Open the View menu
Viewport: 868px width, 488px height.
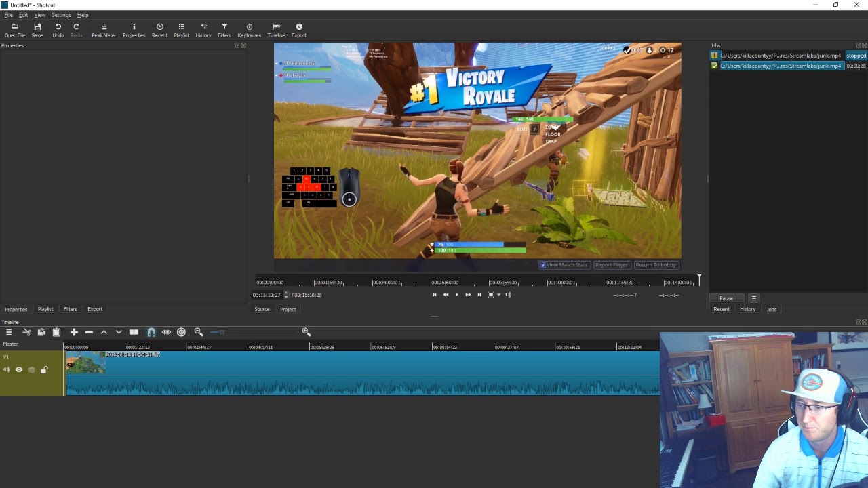[x=40, y=15]
